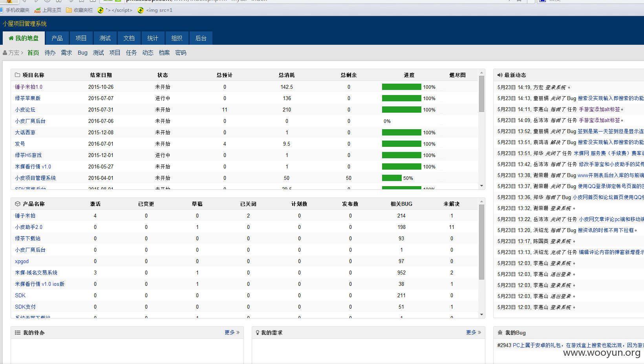This screenshot has height=364, width=644.
Task: Click the cube icon beside 产品名称
Action: (17, 204)
